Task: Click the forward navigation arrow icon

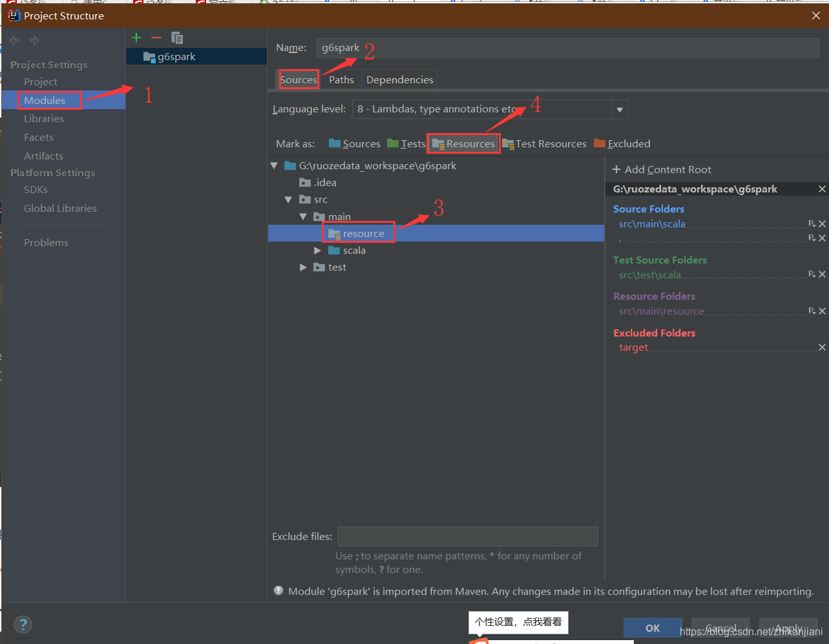Action: tap(34, 40)
